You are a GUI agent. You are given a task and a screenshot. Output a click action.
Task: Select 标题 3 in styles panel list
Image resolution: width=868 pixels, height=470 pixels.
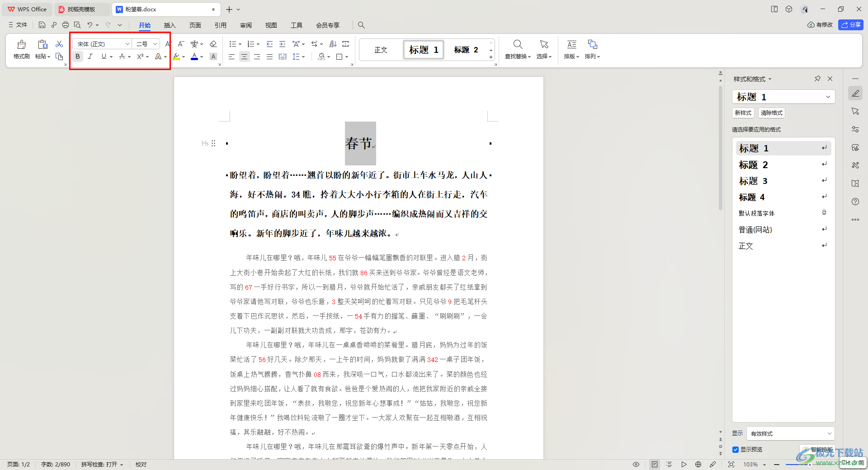pos(783,181)
